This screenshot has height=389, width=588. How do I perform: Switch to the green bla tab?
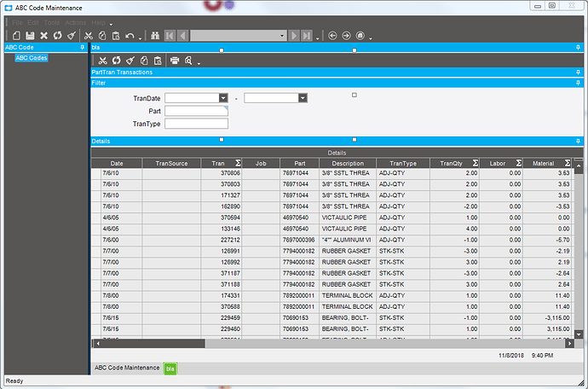[x=170, y=369]
